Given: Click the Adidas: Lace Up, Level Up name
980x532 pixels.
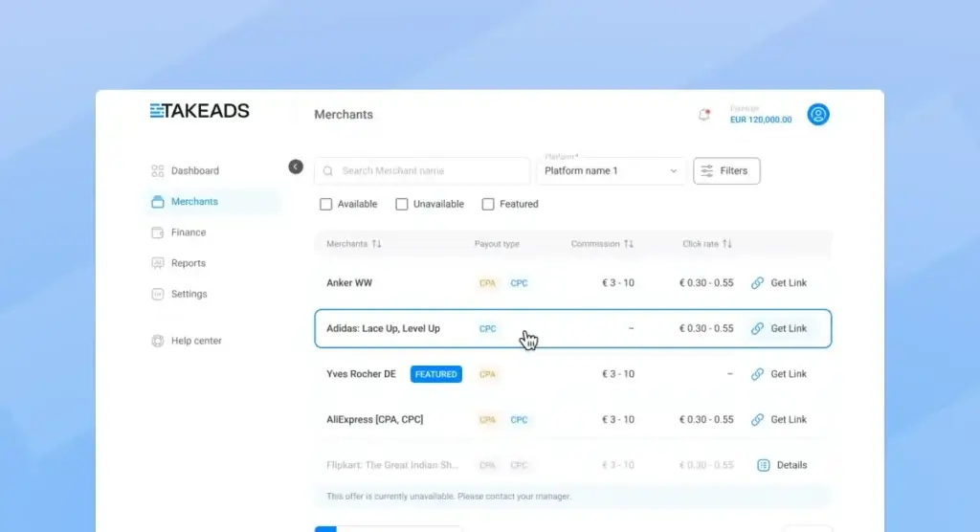Looking at the screenshot, I should coord(383,329).
